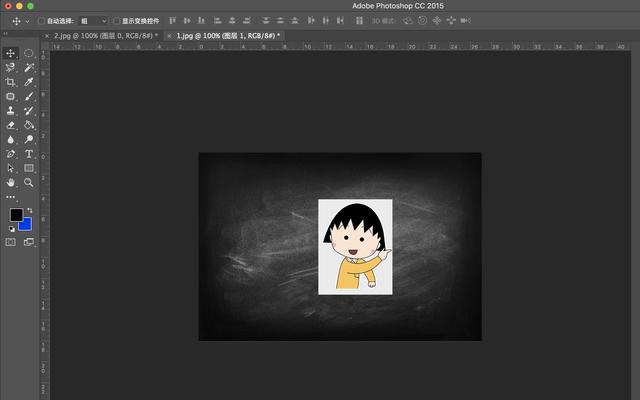Select the Eyedropper tool
The width and height of the screenshot is (640, 400).
tap(29, 82)
